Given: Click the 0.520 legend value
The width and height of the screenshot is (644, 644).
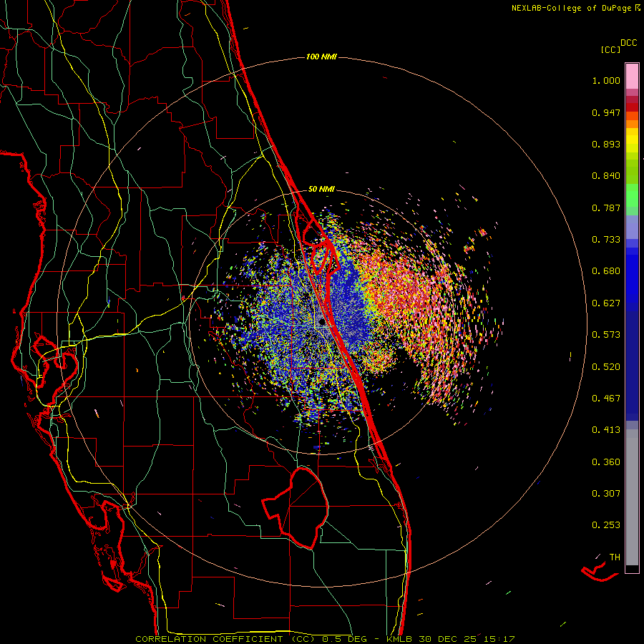Looking at the screenshot, I should [x=606, y=367].
